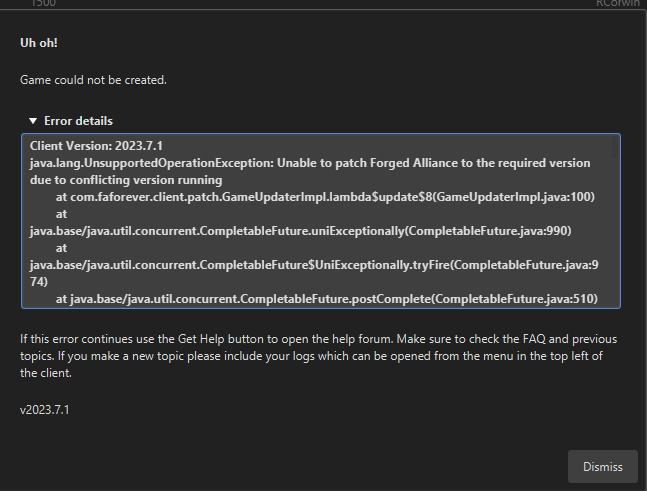The height and width of the screenshot is (491, 647).
Task: Click 'Game could not be created.' message
Action: [x=93, y=80]
